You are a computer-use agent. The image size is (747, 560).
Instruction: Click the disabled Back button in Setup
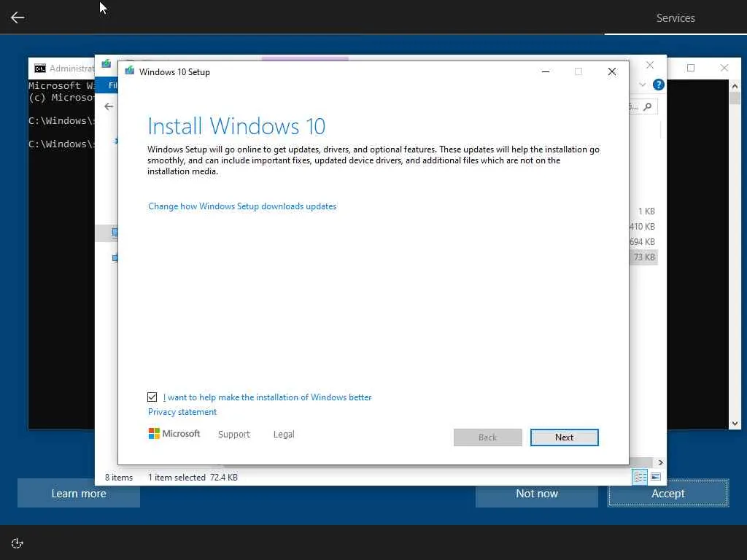coord(487,437)
